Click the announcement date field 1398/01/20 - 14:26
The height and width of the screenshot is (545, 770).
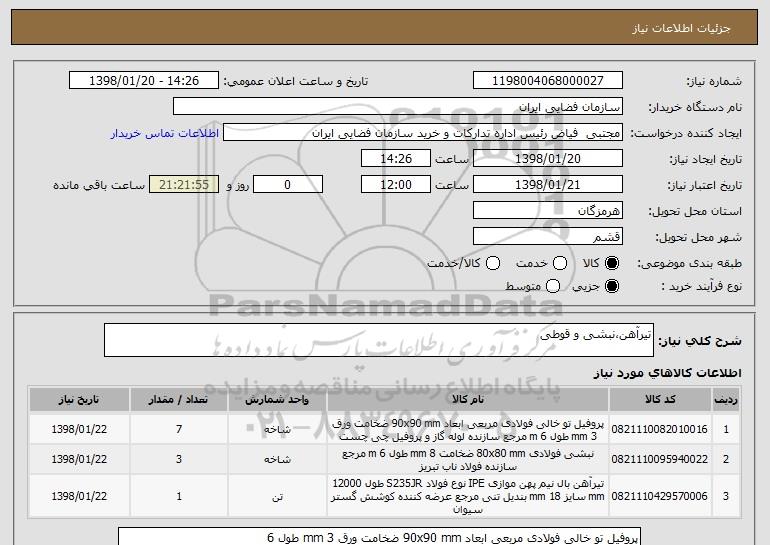pos(144,81)
